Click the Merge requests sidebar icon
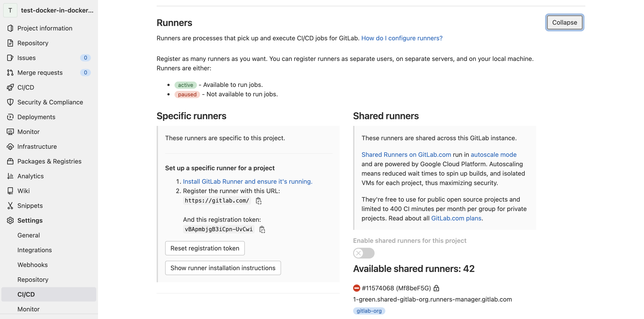This screenshot has height=319, width=644. (x=10, y=73)
